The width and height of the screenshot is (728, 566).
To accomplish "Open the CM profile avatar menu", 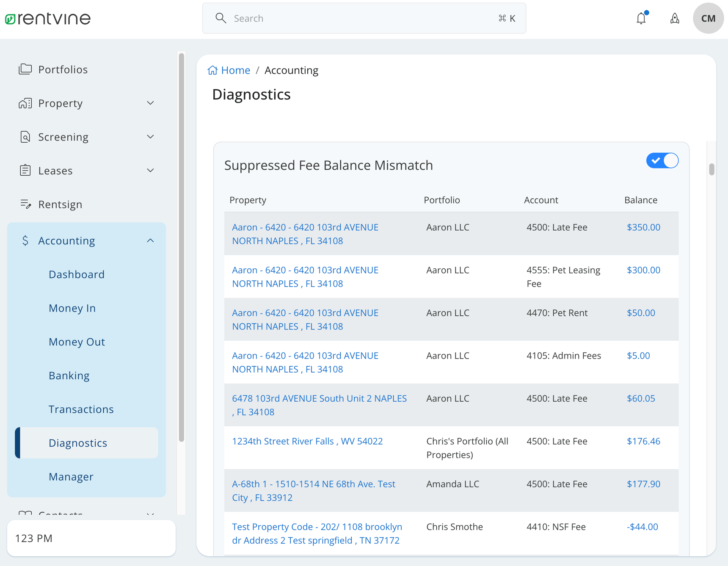I will [x=707, y=18].
